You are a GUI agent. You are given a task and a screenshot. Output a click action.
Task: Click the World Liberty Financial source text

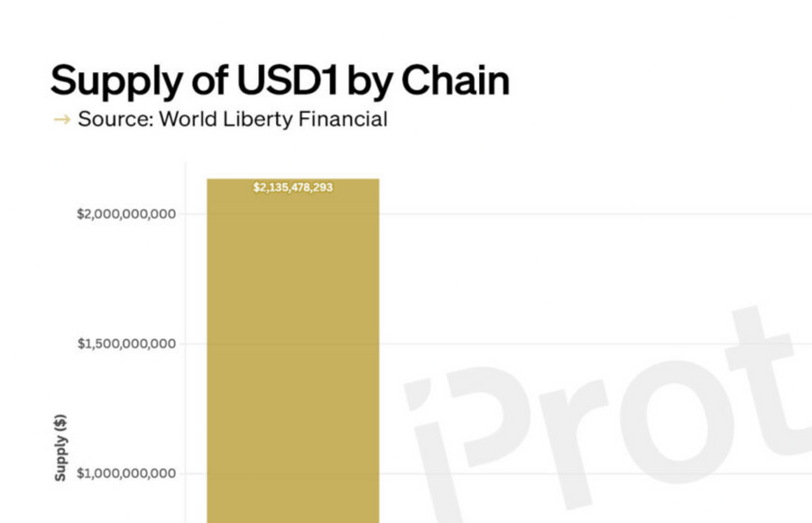click(272, 119)
